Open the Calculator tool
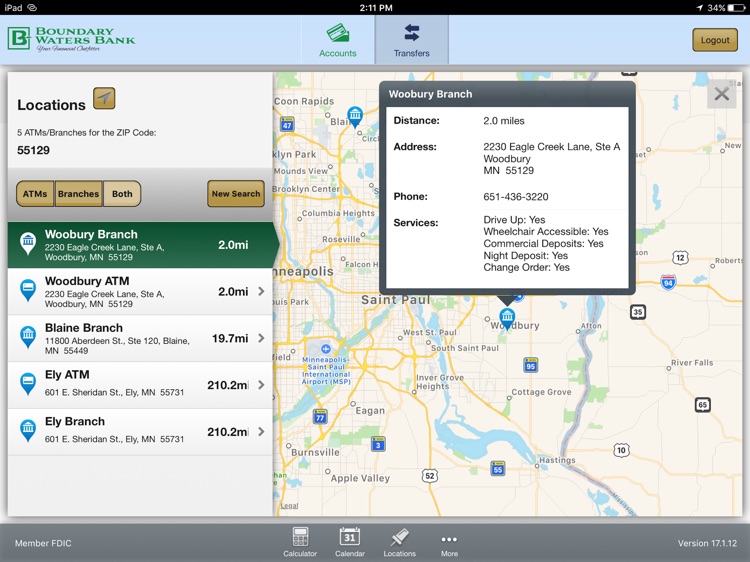Screen dimensions: 750x562 pyautogui.click(x=300, y=542)
